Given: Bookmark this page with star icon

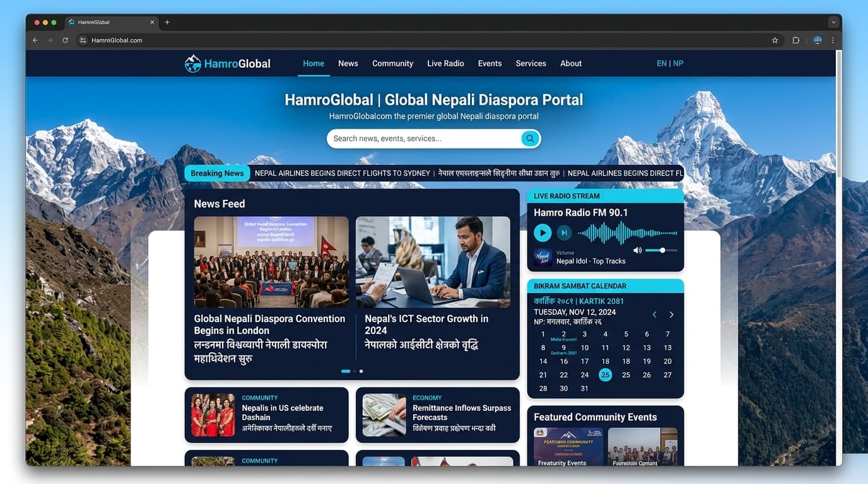Looking at the screenshot, I should pos(775,40).
